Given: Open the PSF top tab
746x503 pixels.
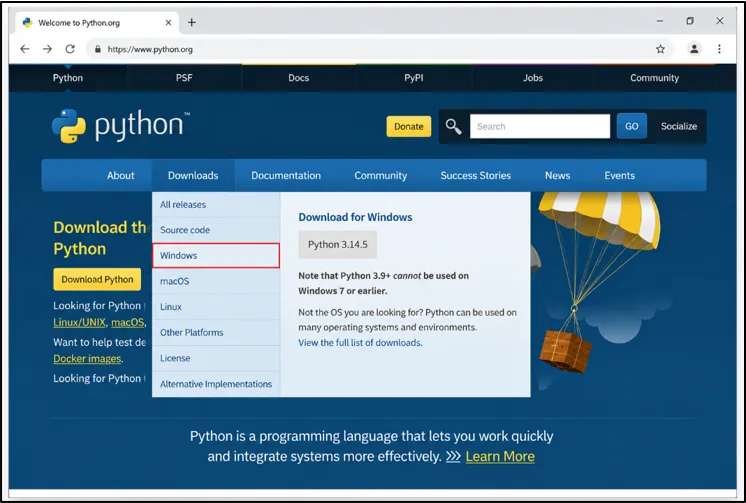Looking at the screenshot, I should pyautogui.click(x=184, y=78).
